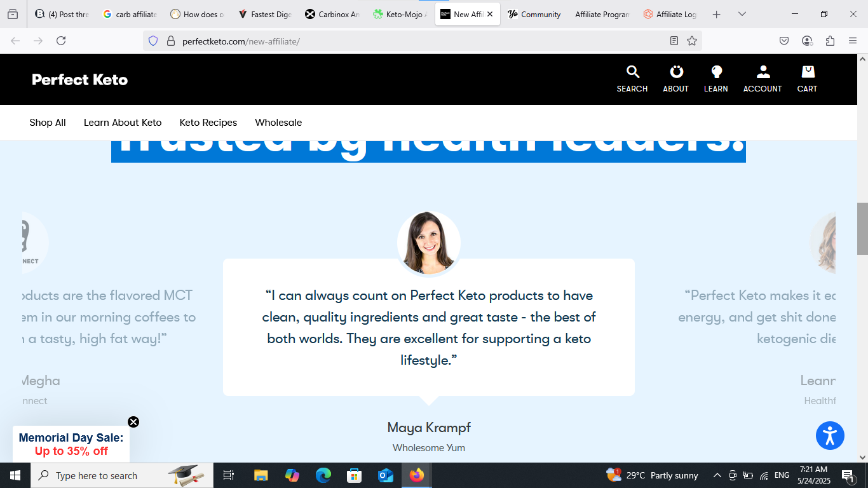Show hidden system tray icons
This screenshot has width=868, height=488.
pyautogui.click(x=717, y=475)
